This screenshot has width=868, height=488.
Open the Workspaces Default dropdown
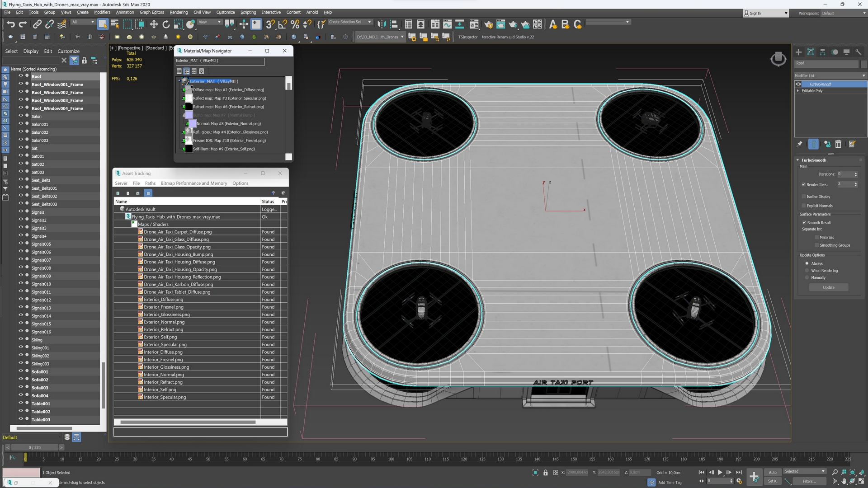coord(843,13)
